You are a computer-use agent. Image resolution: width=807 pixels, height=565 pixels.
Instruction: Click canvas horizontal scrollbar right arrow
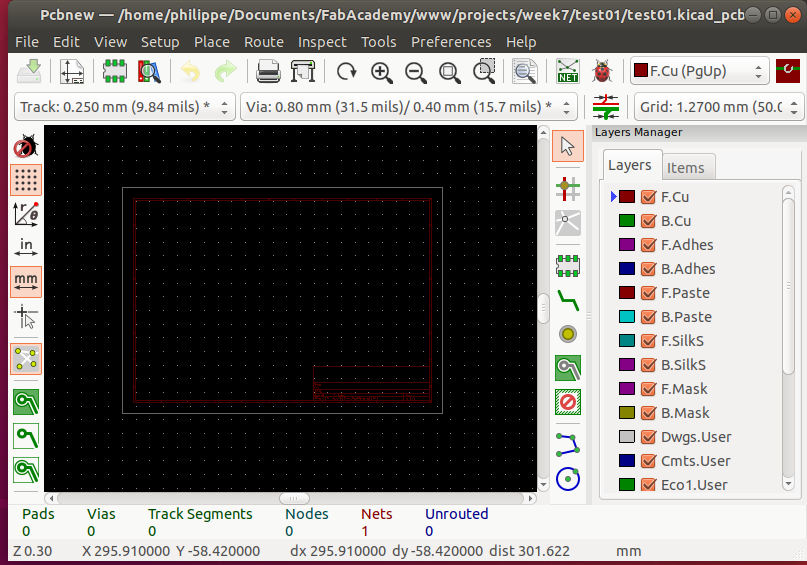pyautogui.click(x=531, y=498)
